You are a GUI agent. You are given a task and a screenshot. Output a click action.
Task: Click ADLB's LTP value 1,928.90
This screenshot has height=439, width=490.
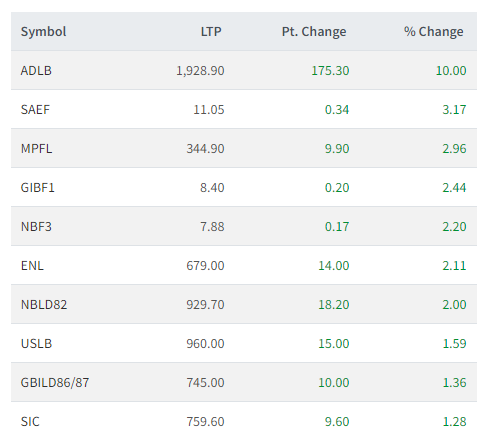200,71
